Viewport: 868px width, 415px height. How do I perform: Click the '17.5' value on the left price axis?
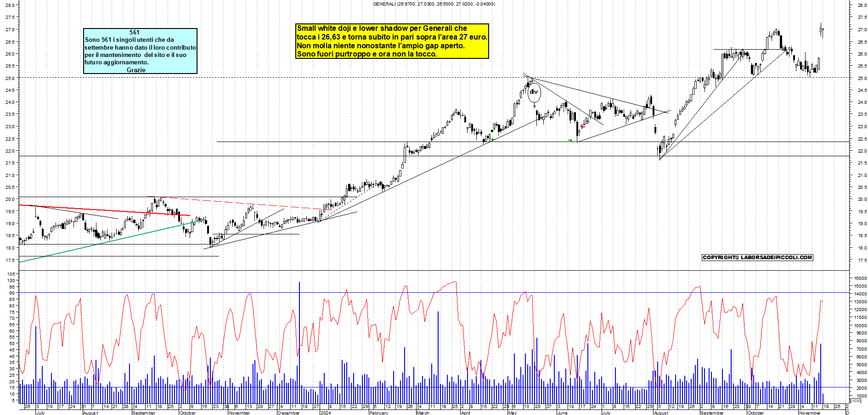pos(10,261)
